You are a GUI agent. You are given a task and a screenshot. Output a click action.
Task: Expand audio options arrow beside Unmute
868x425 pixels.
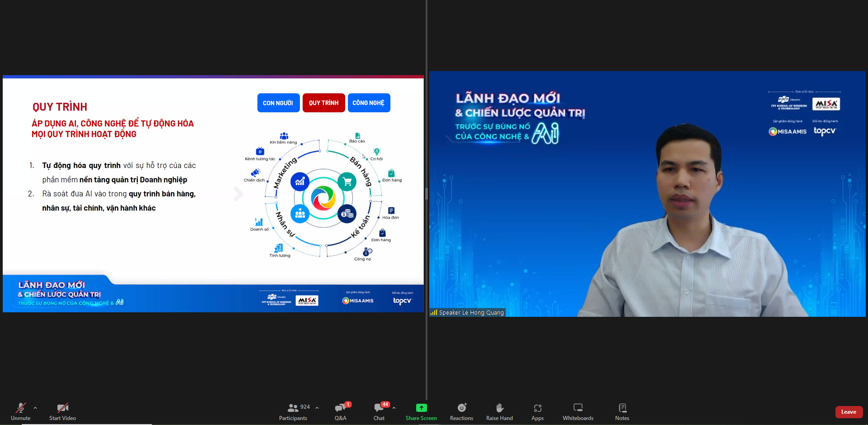[35, 408]
